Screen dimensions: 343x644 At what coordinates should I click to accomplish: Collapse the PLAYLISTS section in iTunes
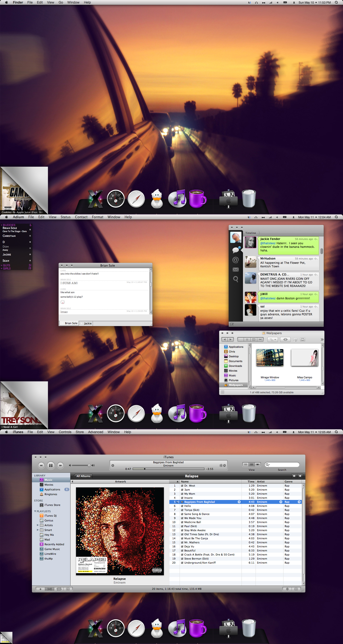click(35, 511)
